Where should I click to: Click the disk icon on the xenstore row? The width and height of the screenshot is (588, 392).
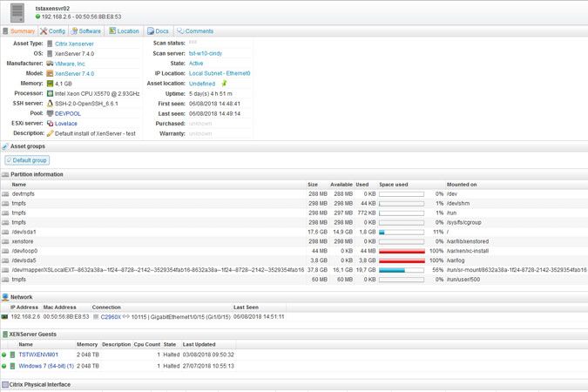(5, 241)
